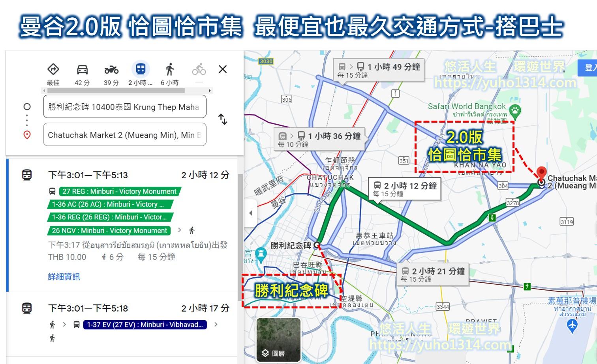Select the 1 小時 49 分鐘 route label on map
The width and height of the screenshot is (597, 364).
point(379,70)
